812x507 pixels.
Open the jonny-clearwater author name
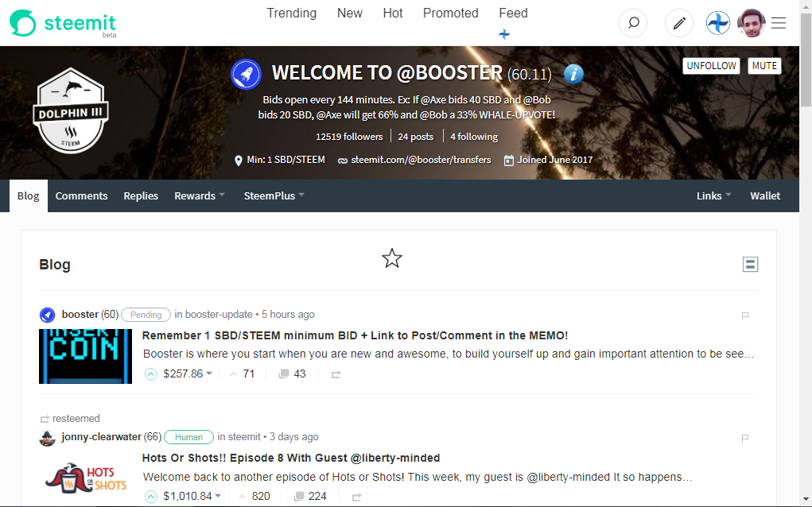[101, 436]
